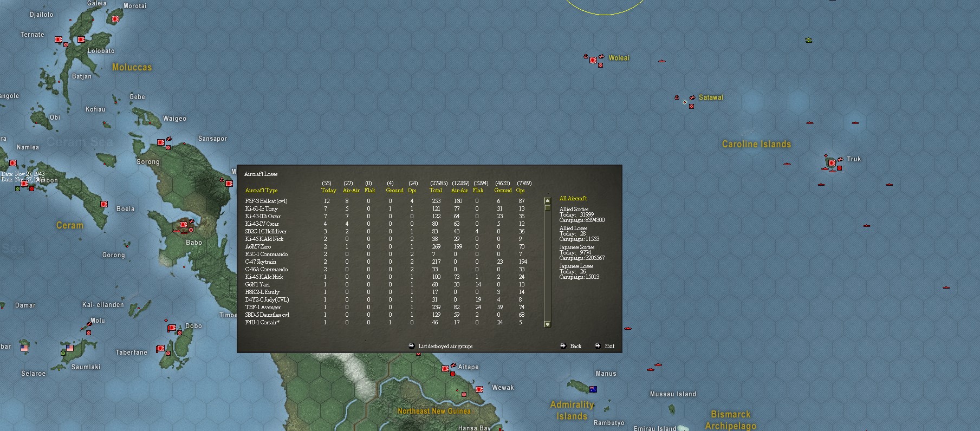Select the Japanese base flag at Woleai

pyautogui.click(x=593, y=60)
